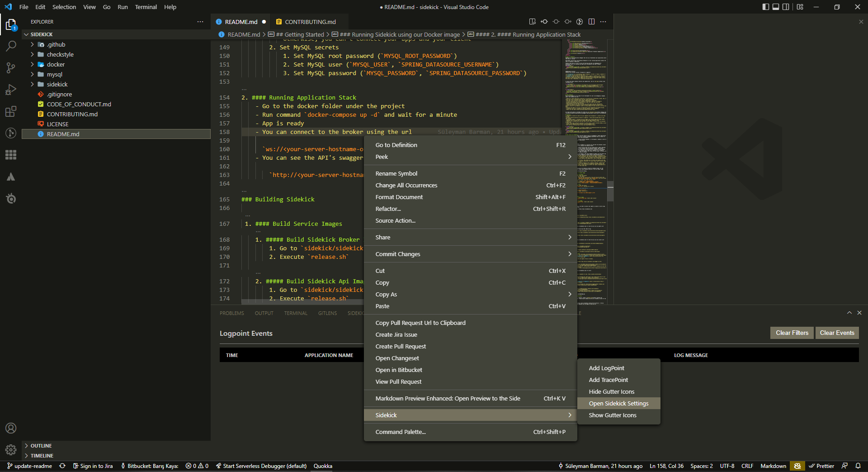
Task: Open Explorer Views and More Actions ellipsis
Action: (200, 22)
